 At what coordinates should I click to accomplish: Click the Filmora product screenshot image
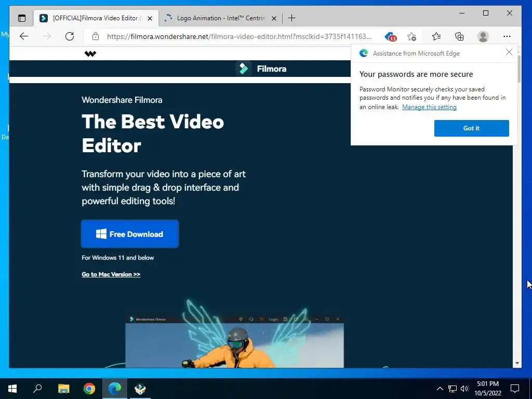coord(234,341)
